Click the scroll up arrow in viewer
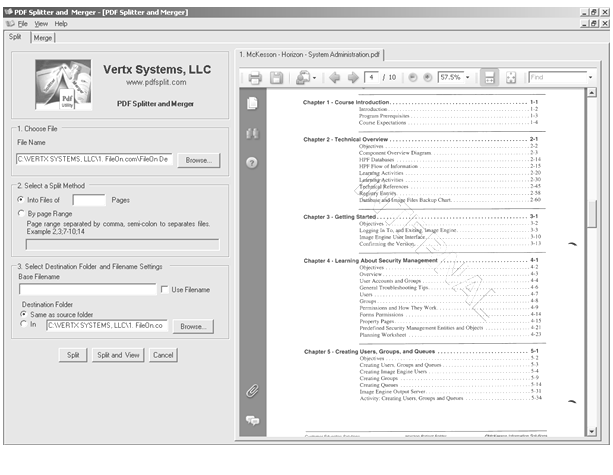The width and height of the screenshot is (613, 475). click(x=592, y=93)
